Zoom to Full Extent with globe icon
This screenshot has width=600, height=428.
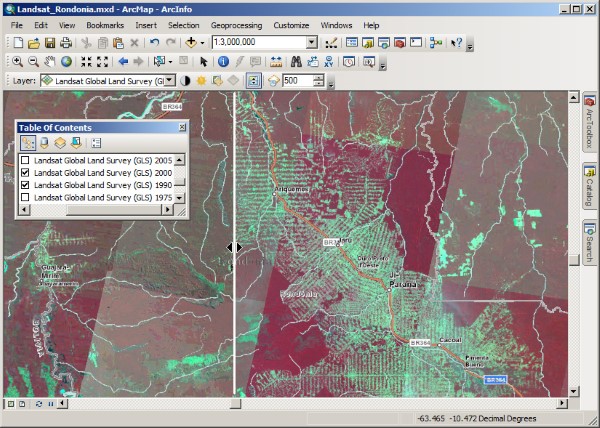(66, 62)
